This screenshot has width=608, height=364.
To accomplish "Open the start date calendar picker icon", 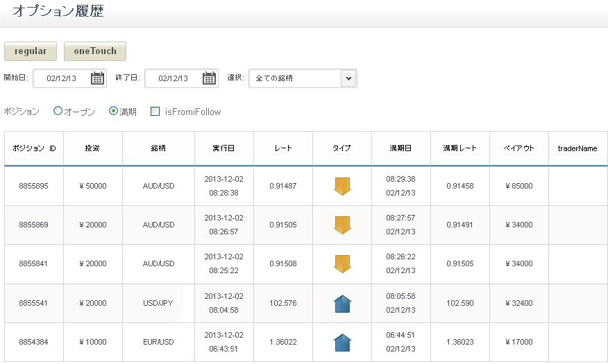I will tap(97, 78).
